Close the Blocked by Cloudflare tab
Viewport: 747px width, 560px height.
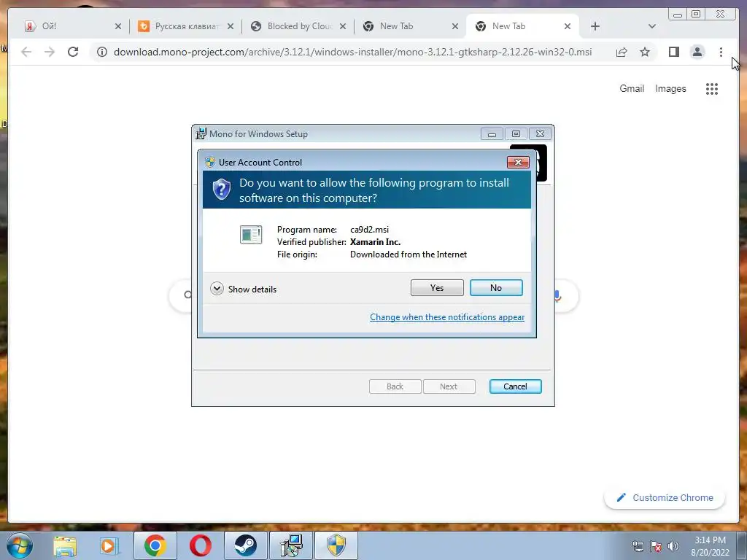click(x=343, y=27)
